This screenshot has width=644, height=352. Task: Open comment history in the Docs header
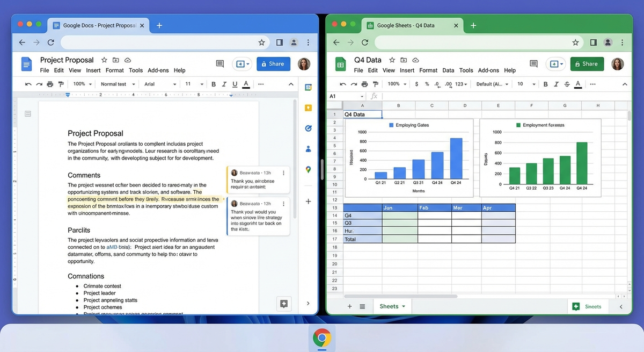[219, 64]
